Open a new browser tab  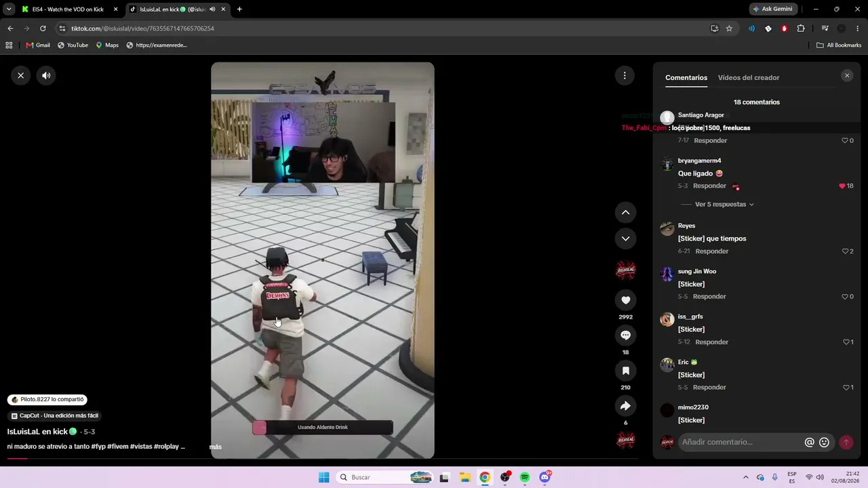click(x=239, y=9)
